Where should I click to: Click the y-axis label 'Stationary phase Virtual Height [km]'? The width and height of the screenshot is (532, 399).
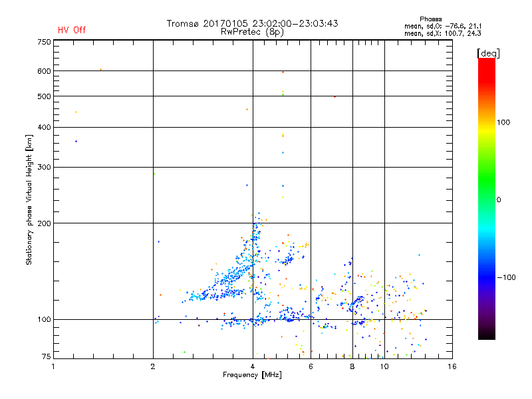point(29,199)
